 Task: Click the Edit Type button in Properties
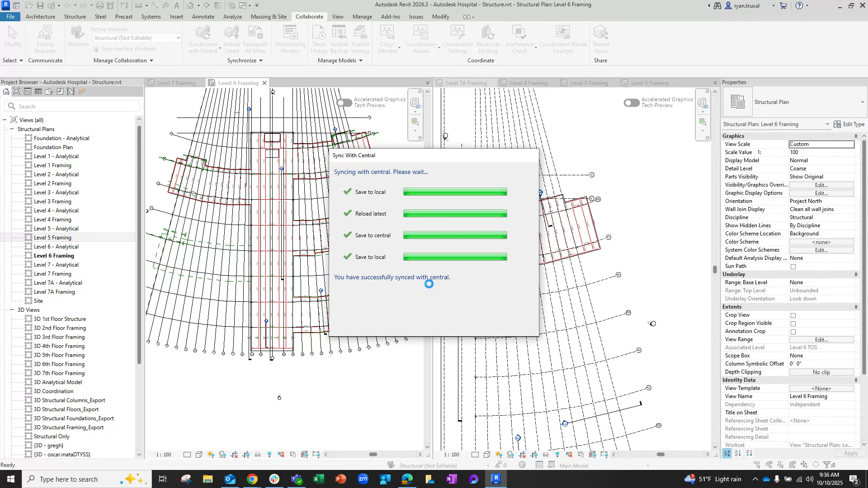(850, 124)
